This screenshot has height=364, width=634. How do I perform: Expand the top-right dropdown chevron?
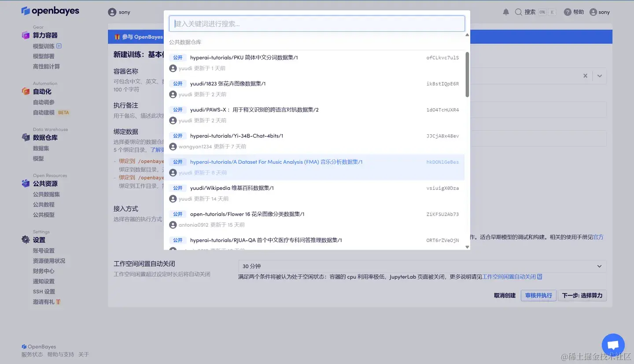[x=600, y=76]
